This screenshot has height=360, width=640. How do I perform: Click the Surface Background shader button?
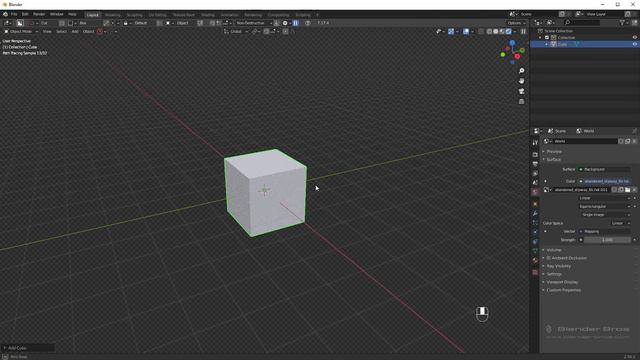point(604,169)
